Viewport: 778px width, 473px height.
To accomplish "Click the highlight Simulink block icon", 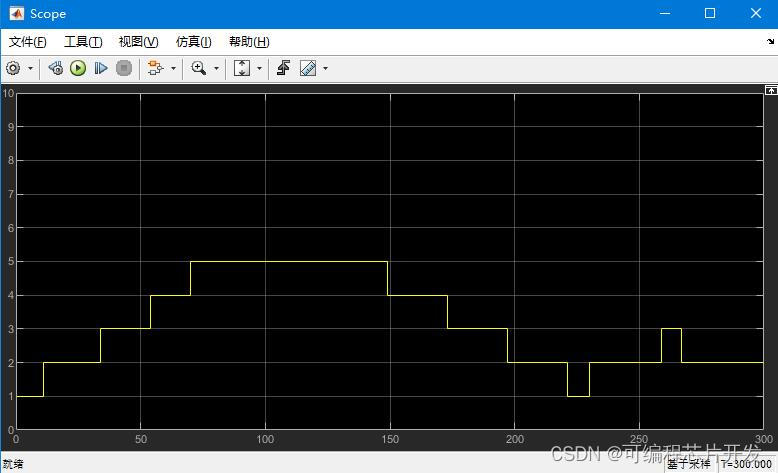I will click(x=284, y=68).
